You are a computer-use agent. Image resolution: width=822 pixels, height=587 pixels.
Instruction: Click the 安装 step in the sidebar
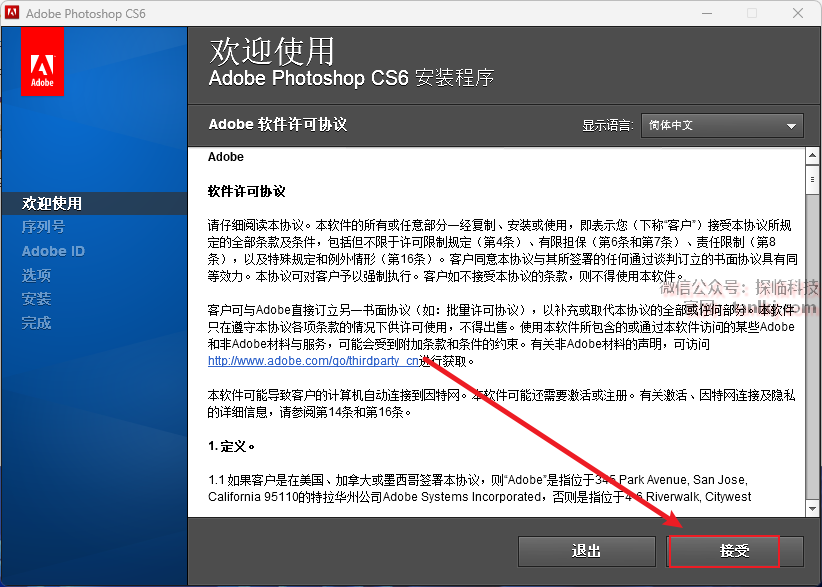click(36, 299)
